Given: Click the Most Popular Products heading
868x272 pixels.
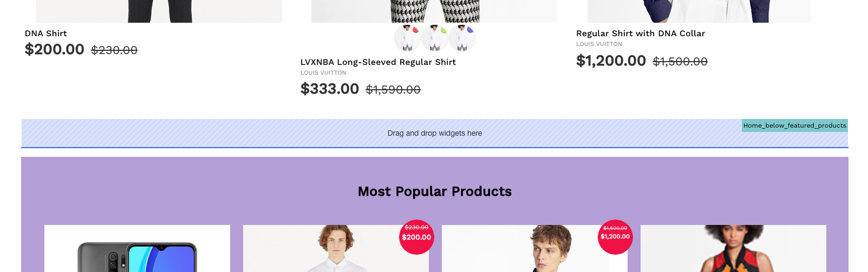Looking at the screenshot, I should coord(434,191).
